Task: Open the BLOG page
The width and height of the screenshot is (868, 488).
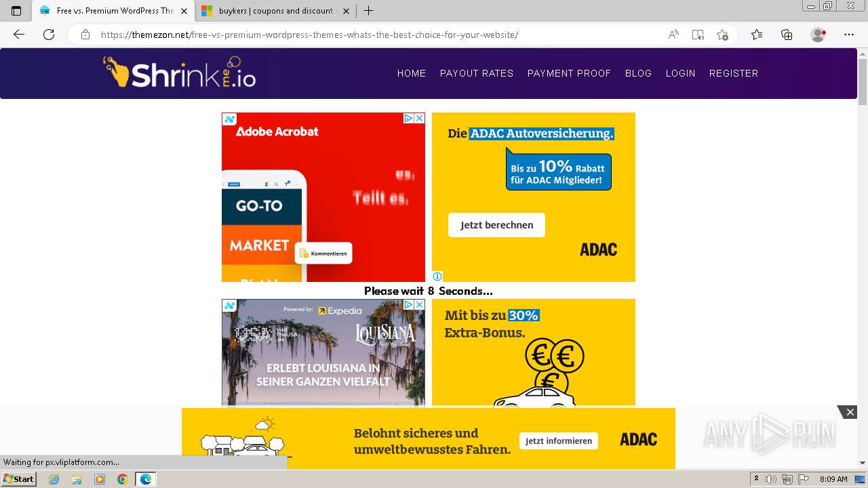Action: click(x=638, y=73)
